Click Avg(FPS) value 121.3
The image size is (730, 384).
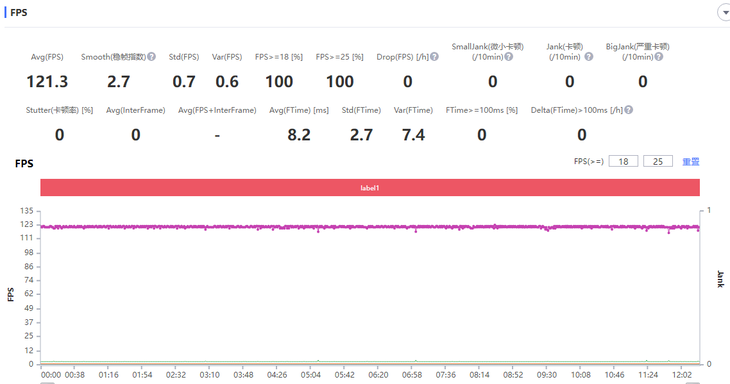click(47, 81)
